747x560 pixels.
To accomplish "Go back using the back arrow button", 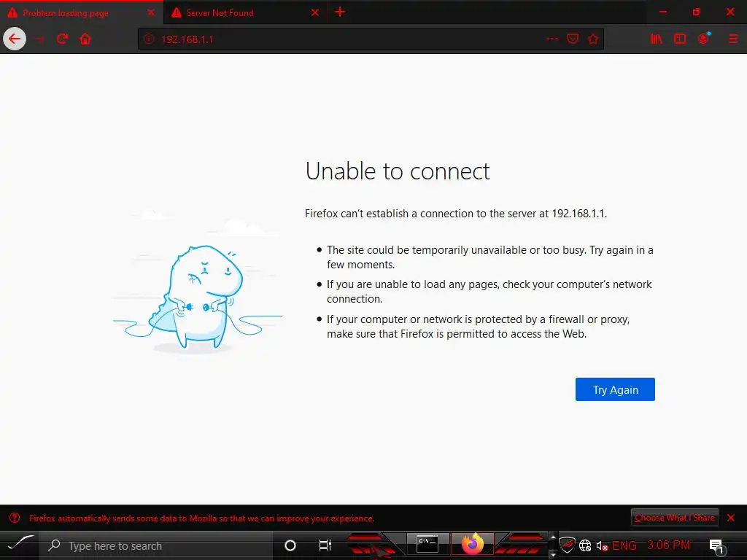I will 15,39.
